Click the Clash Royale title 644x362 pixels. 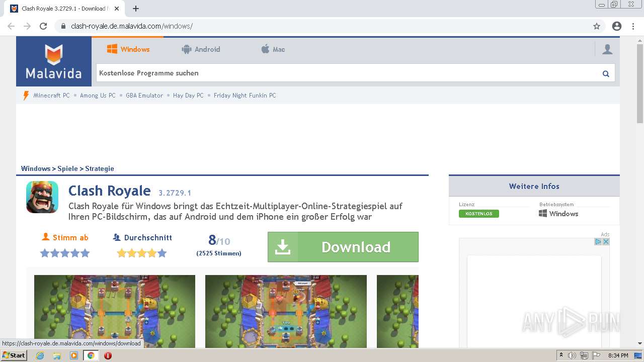click(x=109, y=191)
